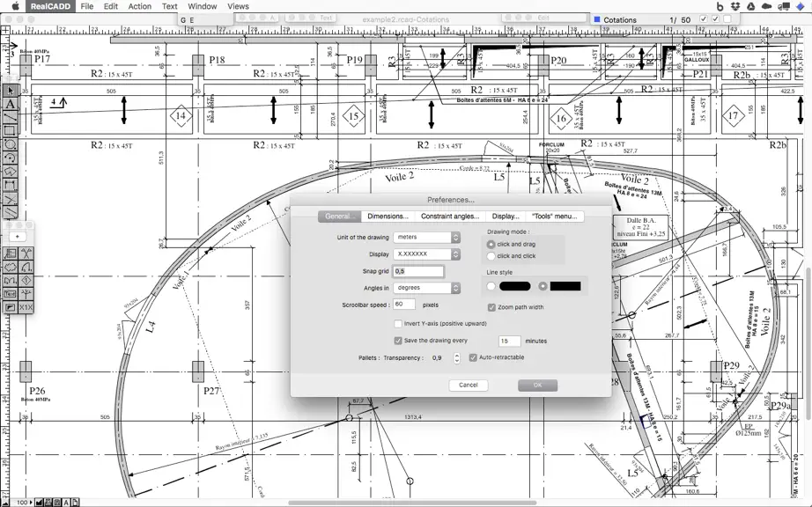Select the trim scissors tool
Screen dimensions: 812x507
[10, 198]
